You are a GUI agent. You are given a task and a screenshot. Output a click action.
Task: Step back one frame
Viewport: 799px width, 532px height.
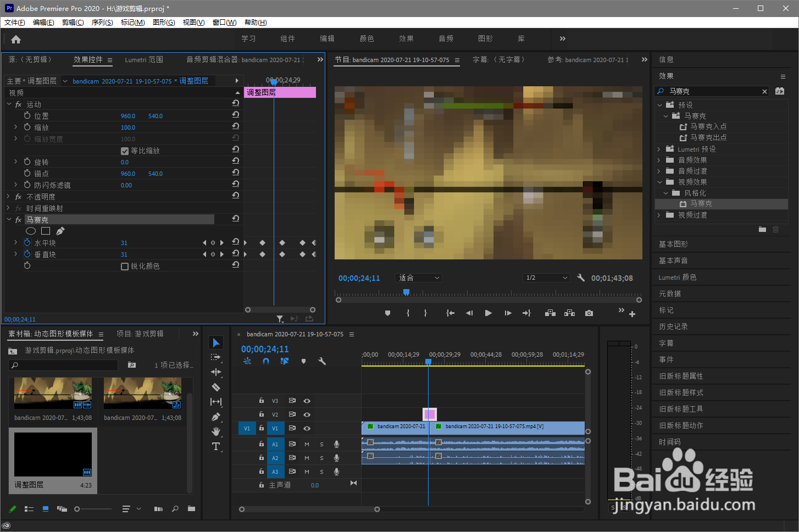pos(469,313)
